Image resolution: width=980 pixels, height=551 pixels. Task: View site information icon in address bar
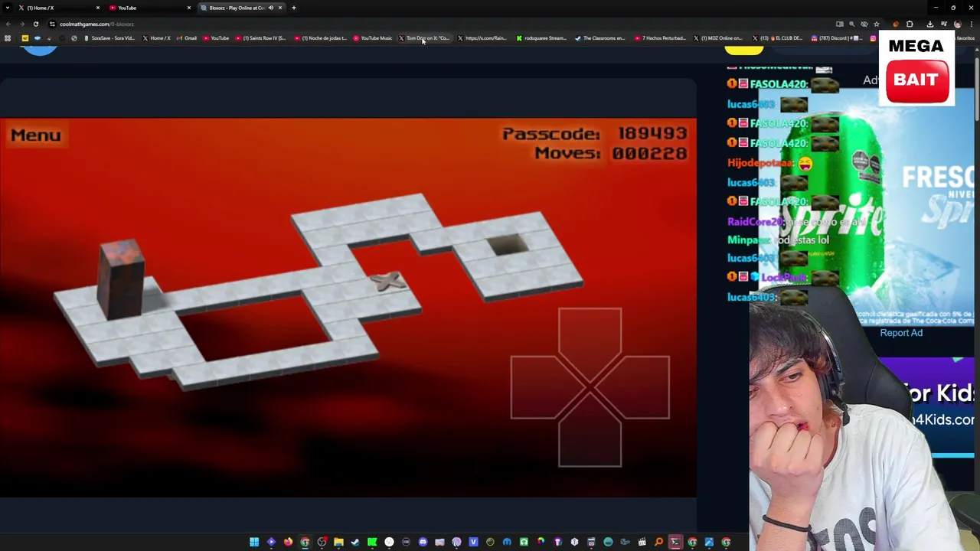coord(52,24)
